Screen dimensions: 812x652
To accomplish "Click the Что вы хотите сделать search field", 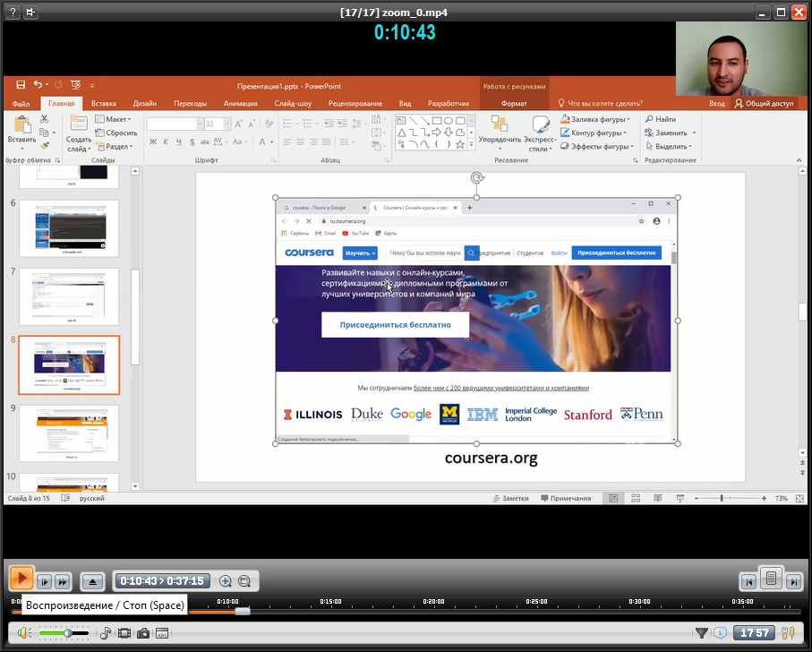I will 600,104.
